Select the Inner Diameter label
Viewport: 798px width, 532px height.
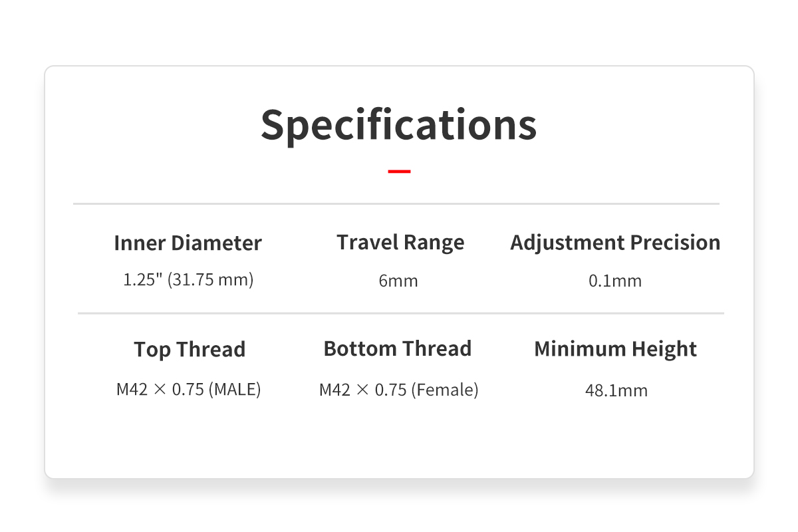[188, 243]
